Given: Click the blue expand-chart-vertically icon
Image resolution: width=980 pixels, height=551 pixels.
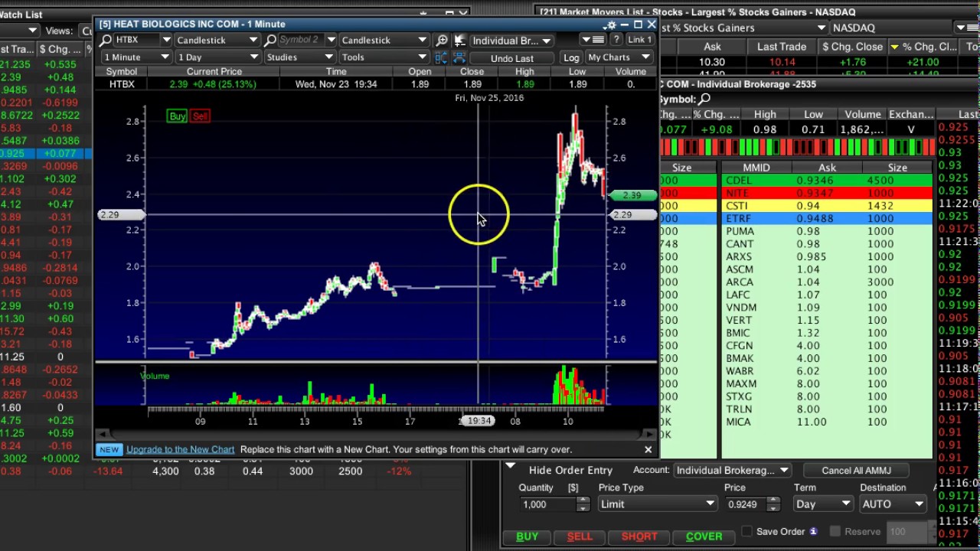Looking at the screenshot, I should pyautogui.click(x=442, y=58).
